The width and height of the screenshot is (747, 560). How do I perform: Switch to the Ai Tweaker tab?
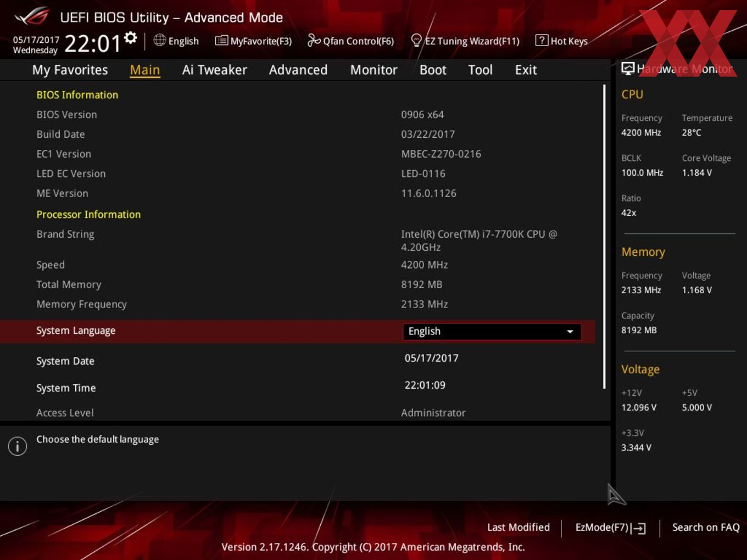tap(214, 70)
